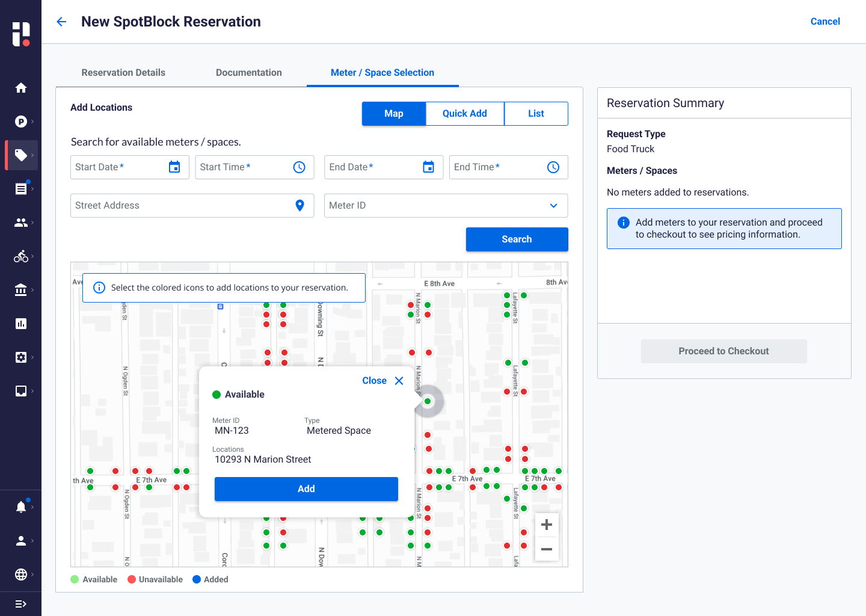Screen dimensions: 866x616
Task: Expand the globe language menu in the sidebar
Action: click(x=21, y=574)
